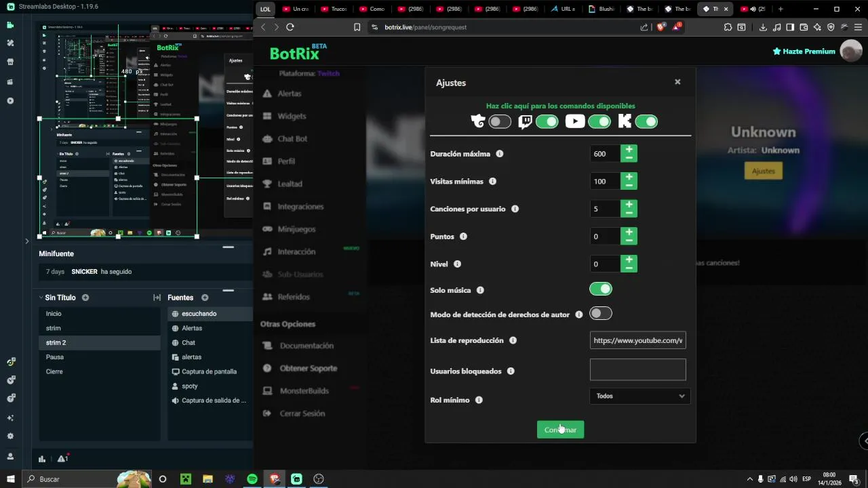868x488 pixels.
Task: Select the Pausa scene
Action: pos(100,357)
